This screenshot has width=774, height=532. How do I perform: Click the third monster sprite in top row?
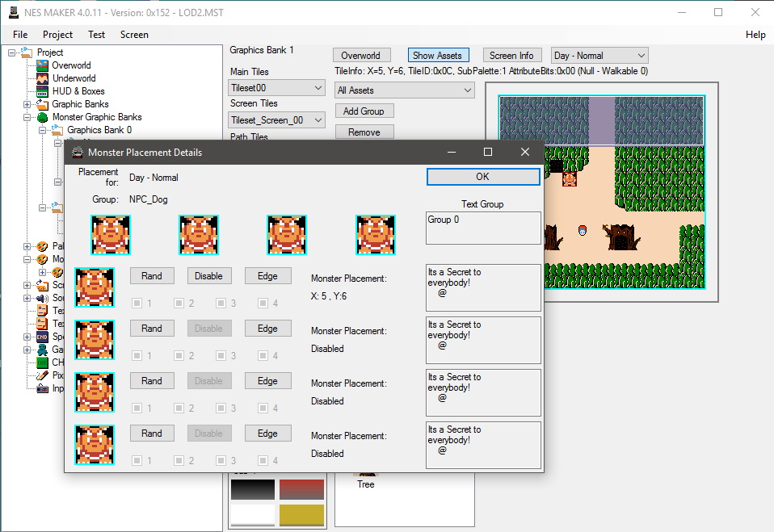click(286, 235)
